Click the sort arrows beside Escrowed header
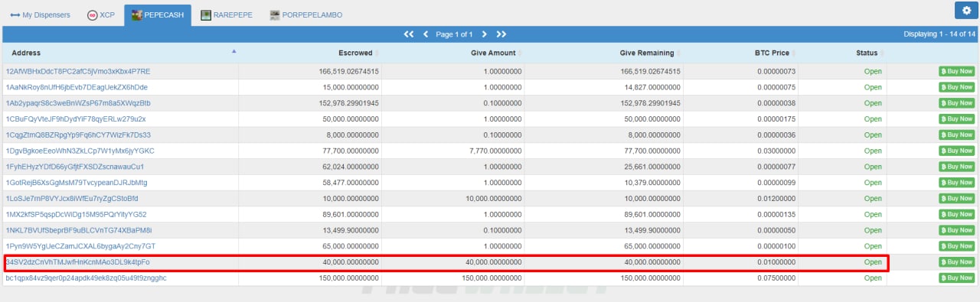This screenshot has height=302, width=980. click(x=377, y=53)
